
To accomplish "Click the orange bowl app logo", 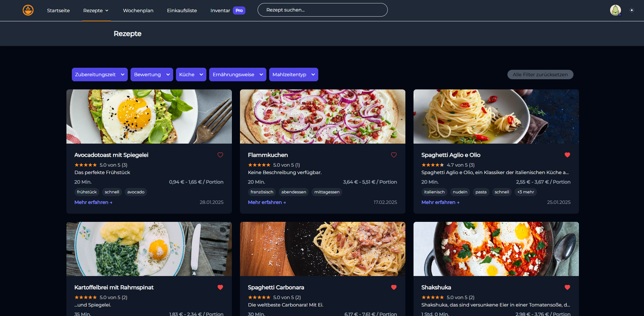I will (28, 10).
